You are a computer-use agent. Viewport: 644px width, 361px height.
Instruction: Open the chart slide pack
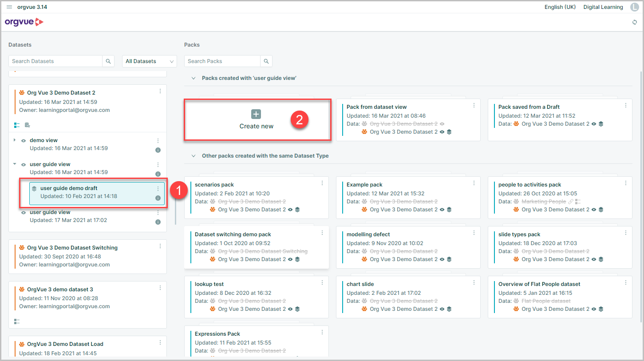(x=408, y=297)
